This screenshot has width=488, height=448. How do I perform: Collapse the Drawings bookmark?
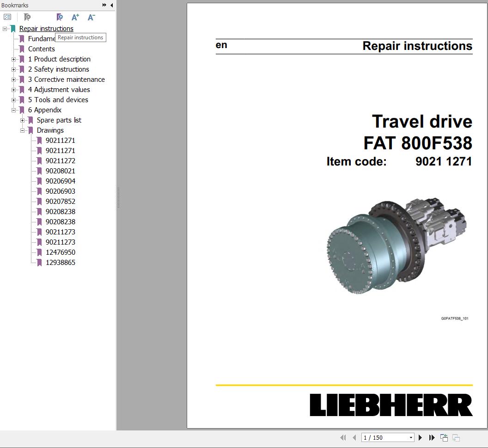(22, 130)
